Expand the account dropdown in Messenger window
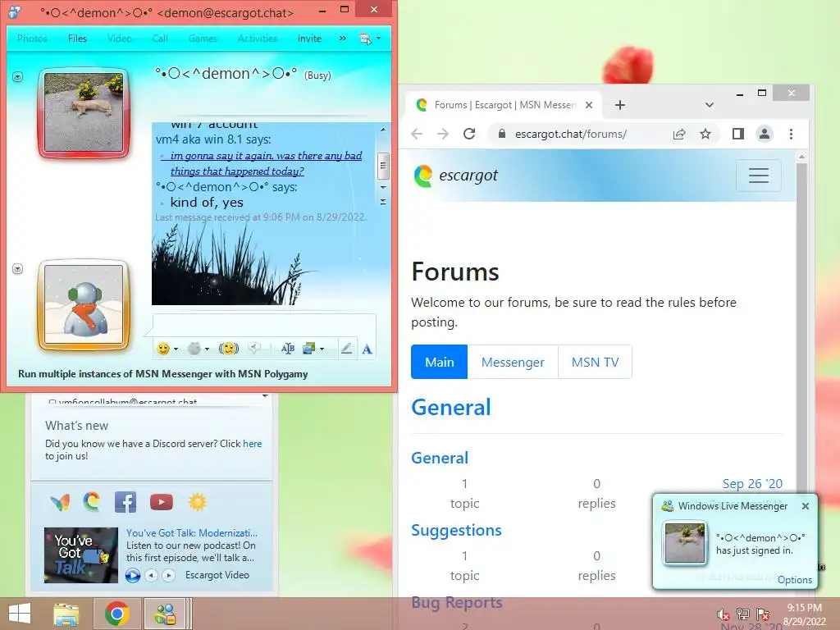 pyautogui.click(x=265, y=396)
